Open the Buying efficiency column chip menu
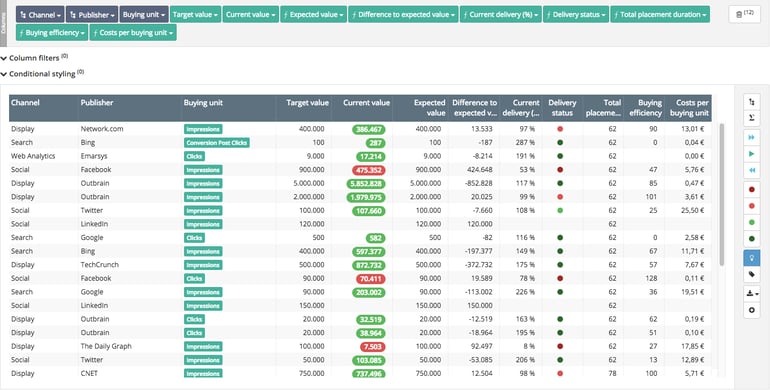 [x=52, y=33]
